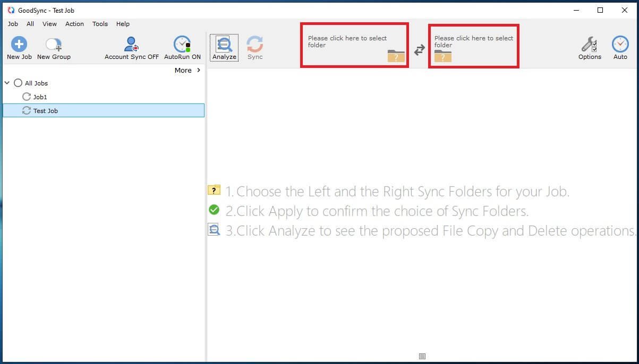The height and width of the screenshot is (364, 639).
Task: Open the Action menu
Action: click(x=74, y=24)
